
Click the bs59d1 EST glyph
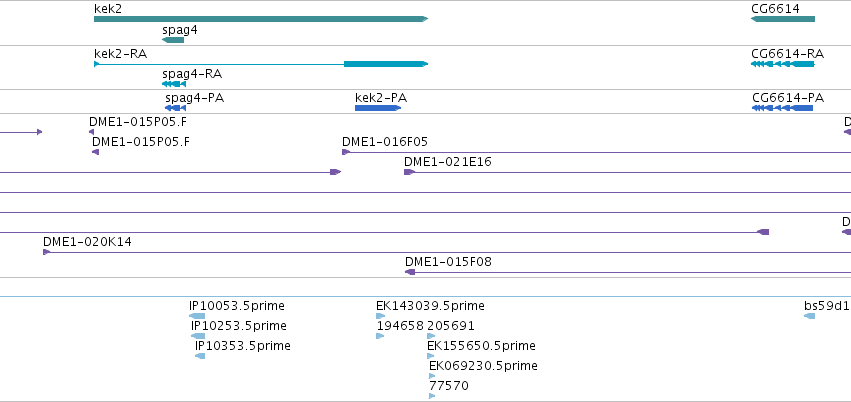pos(810,316)
